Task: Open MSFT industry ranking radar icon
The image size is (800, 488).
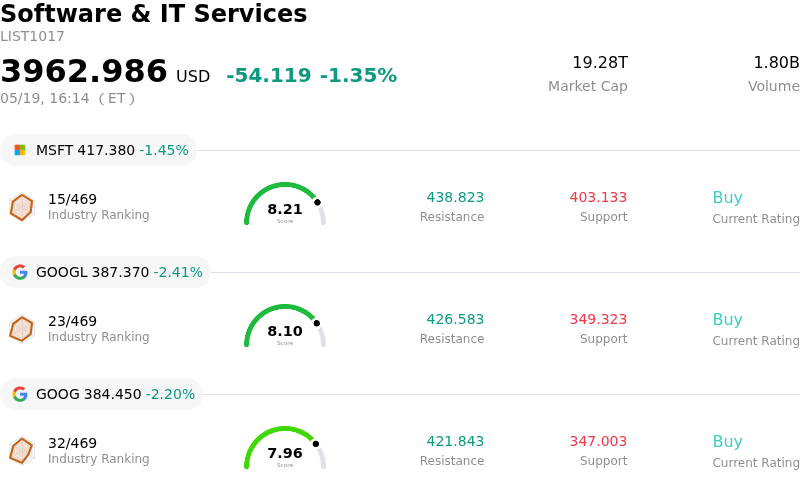Action: click(22, 207)
